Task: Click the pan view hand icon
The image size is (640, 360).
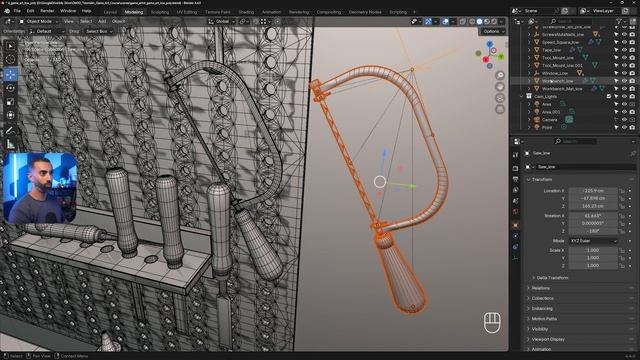Action: tap(500, 87)
